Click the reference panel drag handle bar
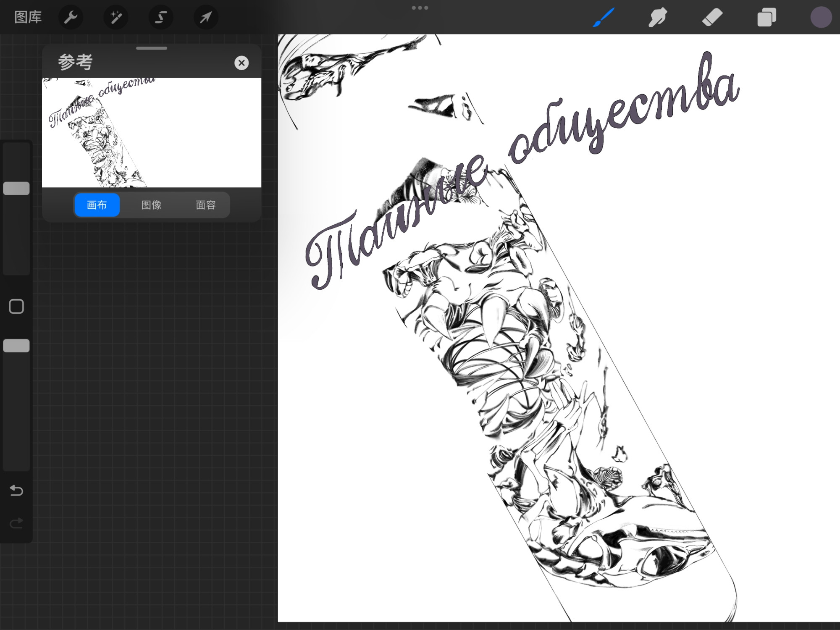This screenshot has height=630, width=840. coord(152,48)
